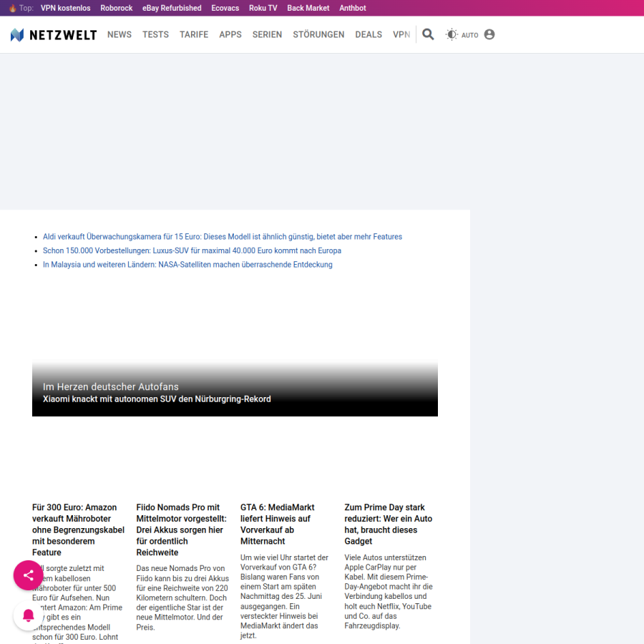644x644 pixels.
Task: Follow the eBay Refurbished top link
Action: click(x=172, y=8)
